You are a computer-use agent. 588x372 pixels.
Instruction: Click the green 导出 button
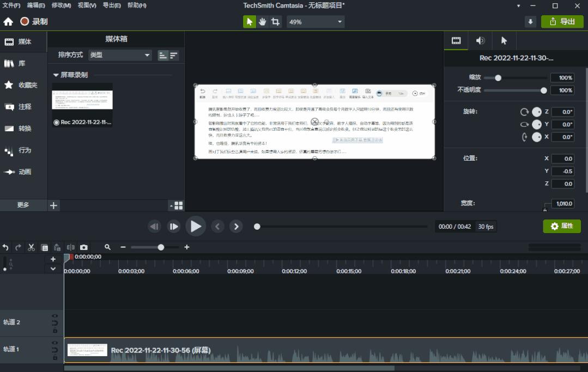pos(562,22)
